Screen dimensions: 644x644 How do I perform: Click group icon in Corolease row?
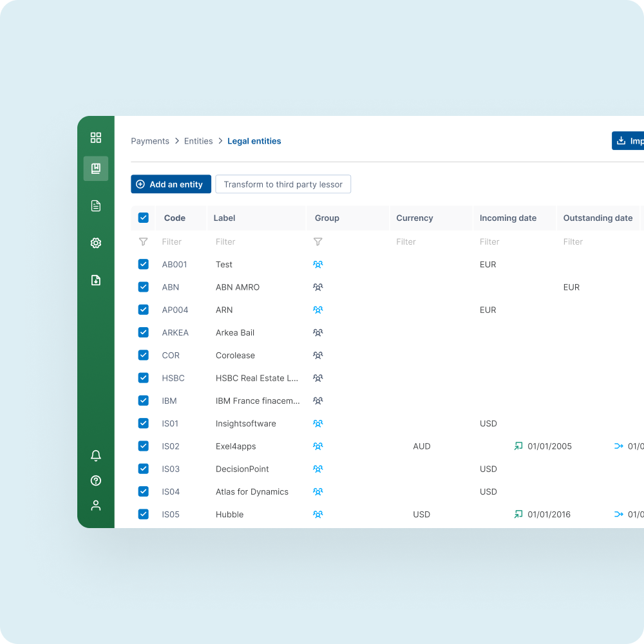point(318,355)
